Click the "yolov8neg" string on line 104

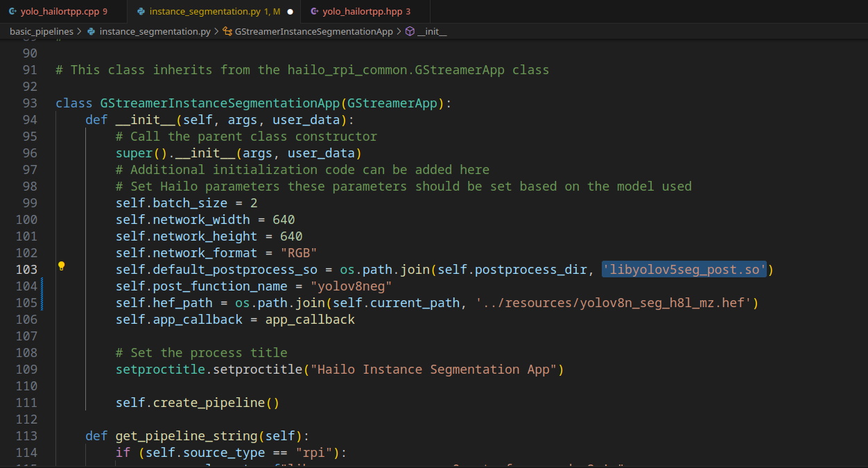point(351,286)
